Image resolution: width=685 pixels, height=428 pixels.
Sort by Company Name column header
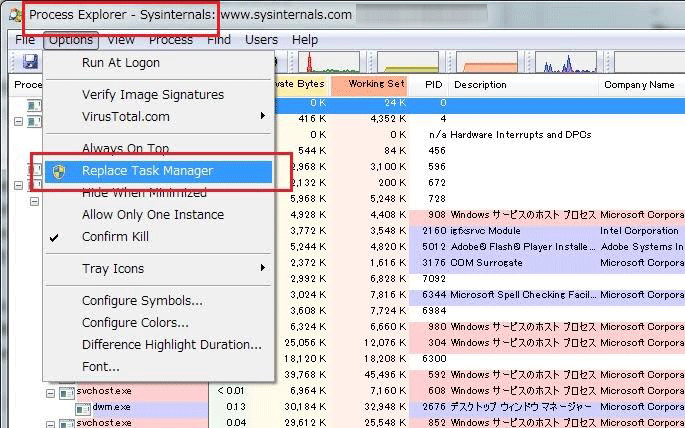641,85
